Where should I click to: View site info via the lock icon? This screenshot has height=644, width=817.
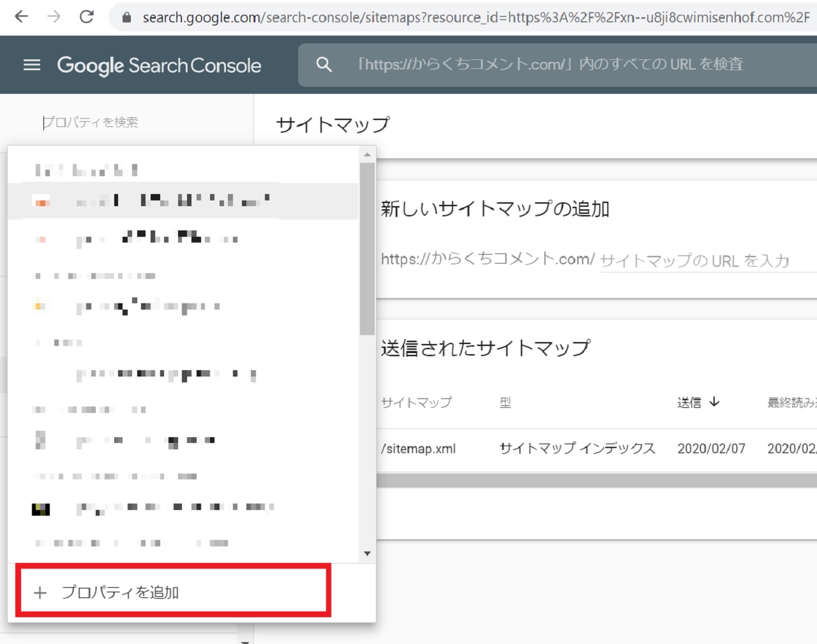pos(126,18)
